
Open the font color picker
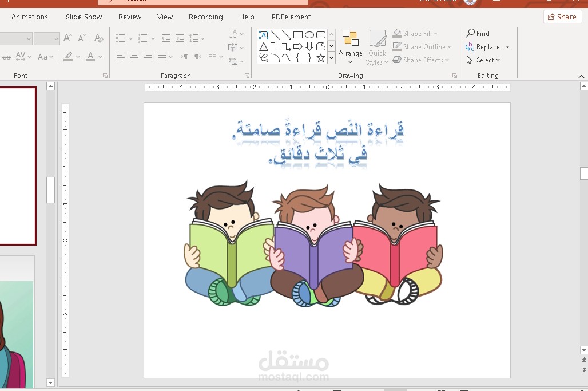(101, 57)
